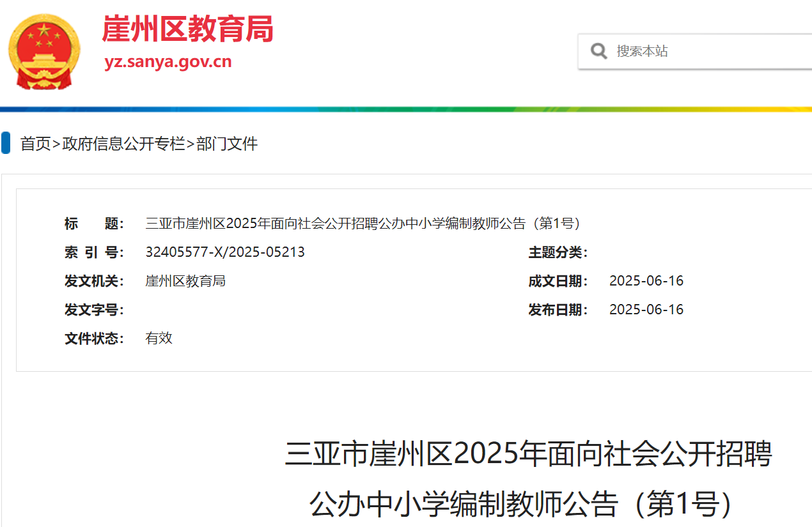
Task: Click the 发布日期 label
Action: [x=558, y=310]
